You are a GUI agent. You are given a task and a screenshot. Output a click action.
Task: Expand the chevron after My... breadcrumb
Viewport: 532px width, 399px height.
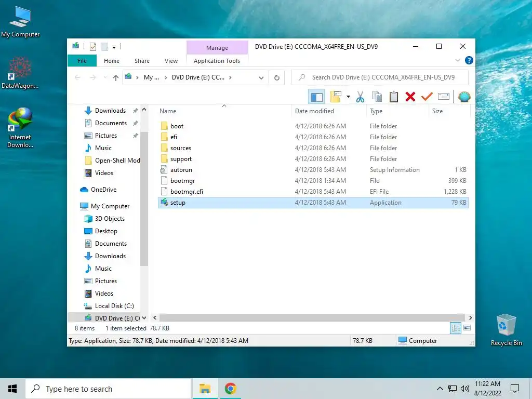click(x=166, y=78)
